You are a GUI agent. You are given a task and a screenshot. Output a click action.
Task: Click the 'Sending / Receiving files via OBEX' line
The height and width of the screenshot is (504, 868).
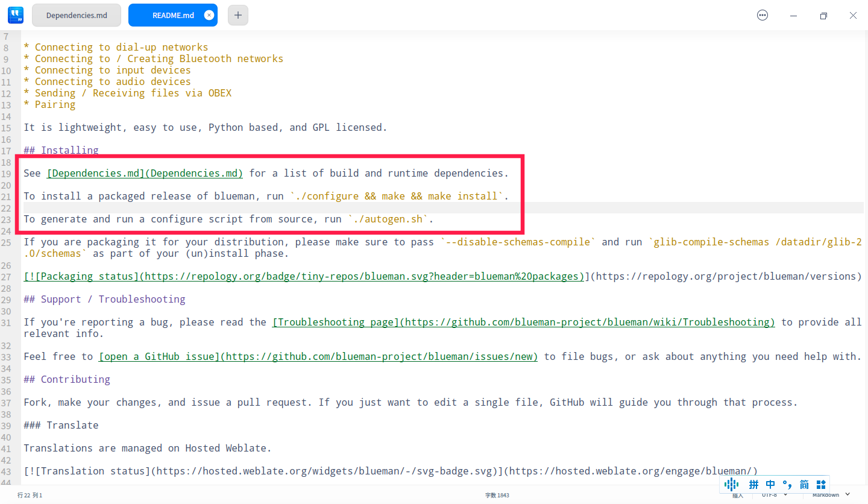tap(127, 93)
